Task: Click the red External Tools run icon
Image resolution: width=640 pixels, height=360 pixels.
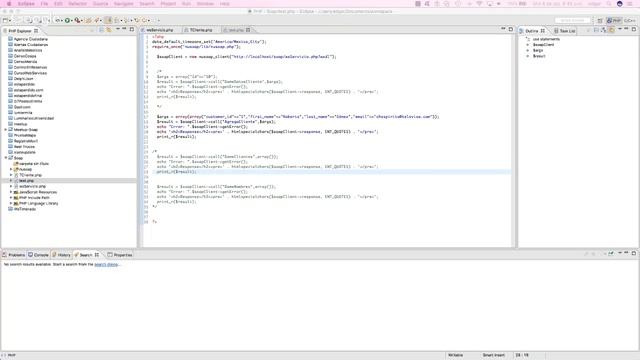Action: [x=77, y=20]
